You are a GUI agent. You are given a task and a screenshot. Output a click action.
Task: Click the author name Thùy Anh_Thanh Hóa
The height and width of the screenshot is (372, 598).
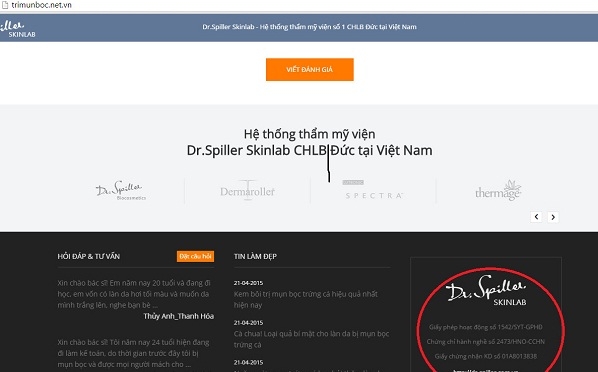click(x=178, y=316)
